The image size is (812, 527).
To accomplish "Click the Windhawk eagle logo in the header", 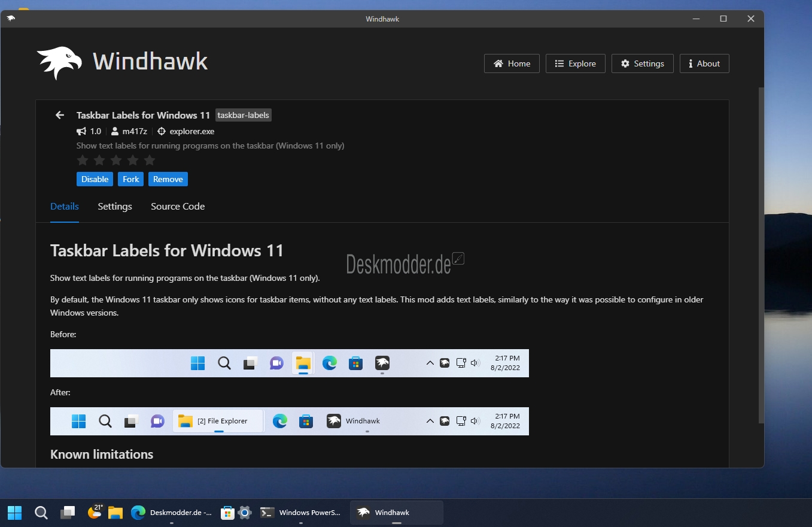I will 59,62.
